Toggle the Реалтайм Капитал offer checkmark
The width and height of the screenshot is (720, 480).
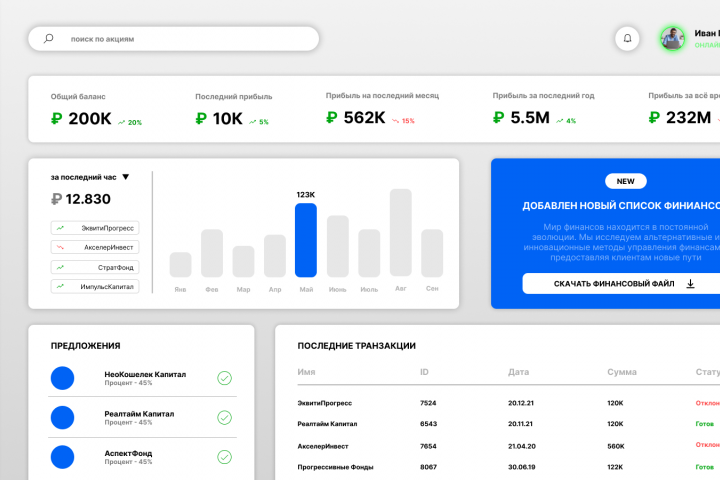pos(225,418)
